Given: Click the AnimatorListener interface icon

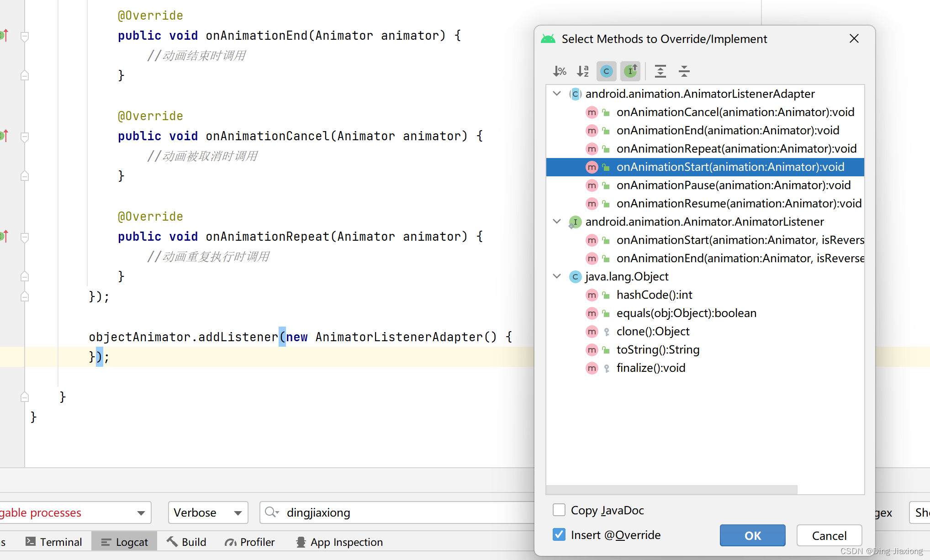Looking at the screenshot, I should coord(575,222).
